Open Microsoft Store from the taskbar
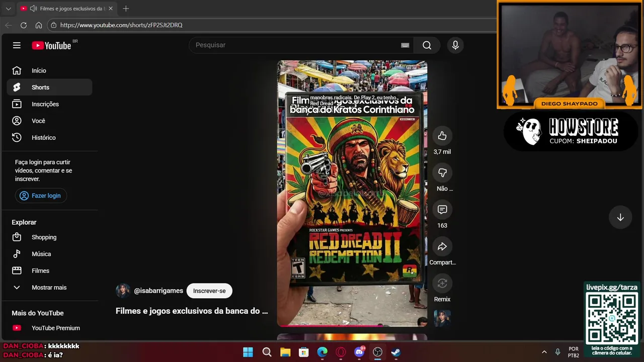Viewport: 644px width, 362px height. [x=304, y=352]
